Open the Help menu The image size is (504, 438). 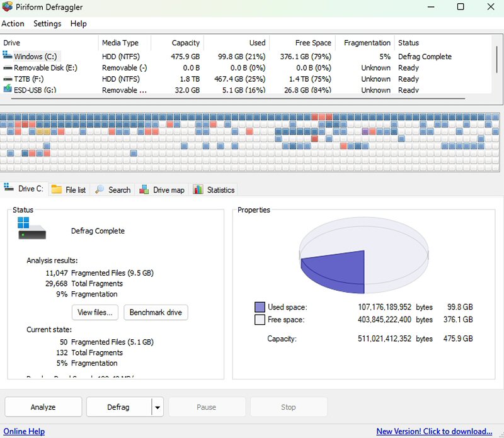[79, 23]
